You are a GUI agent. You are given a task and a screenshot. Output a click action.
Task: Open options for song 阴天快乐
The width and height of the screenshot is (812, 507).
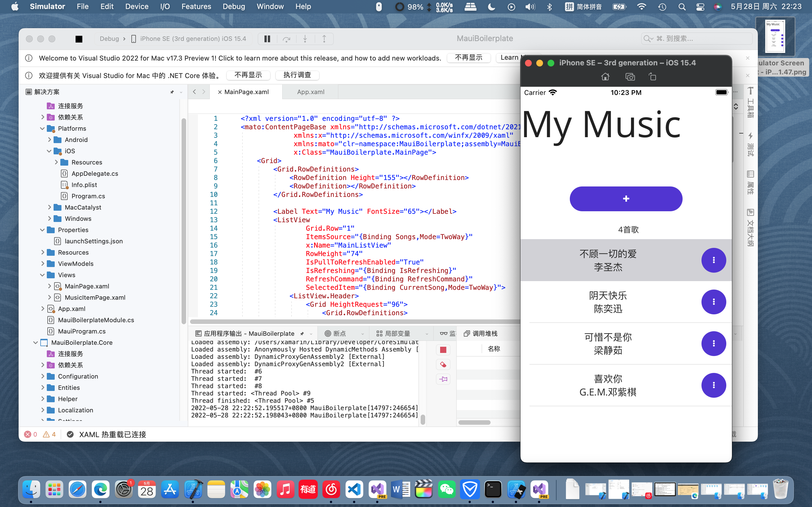713,302
